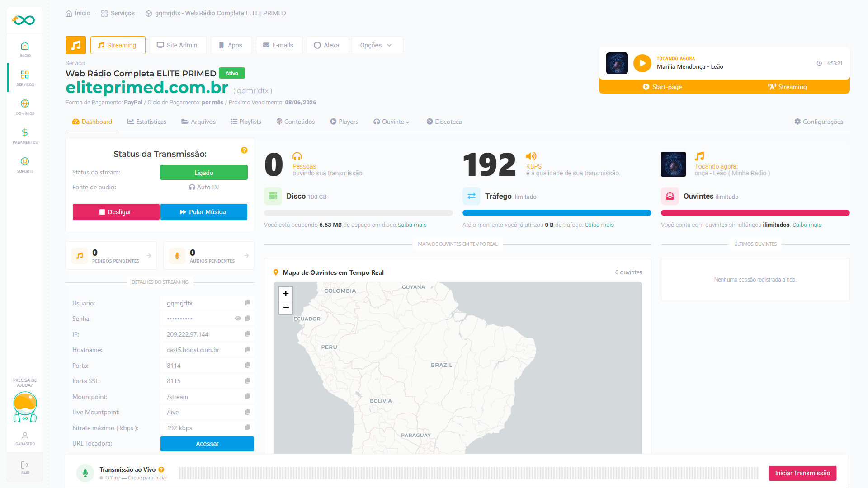Open the Streaming link in player bar
868x488 pixels.
click(x=788, y=87)
